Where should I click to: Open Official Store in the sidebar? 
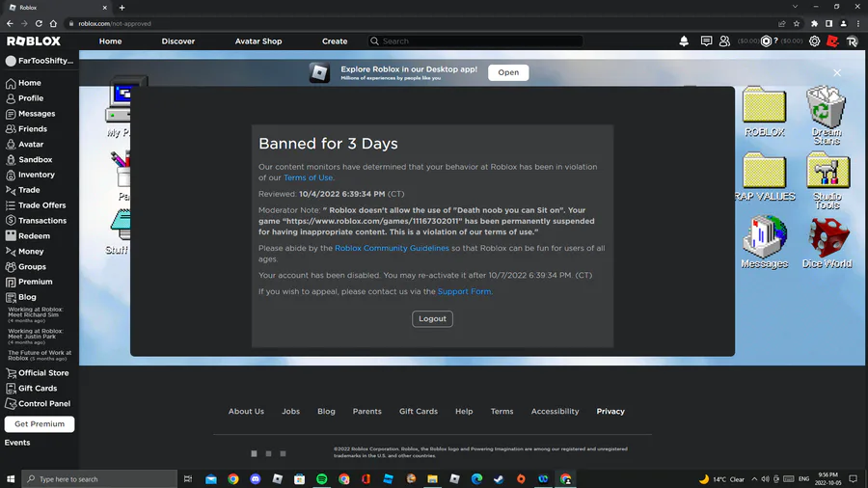(37, 373)
